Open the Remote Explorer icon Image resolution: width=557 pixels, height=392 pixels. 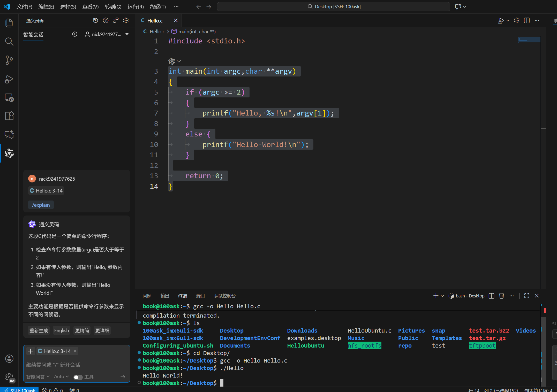click(x=9, y=98)
